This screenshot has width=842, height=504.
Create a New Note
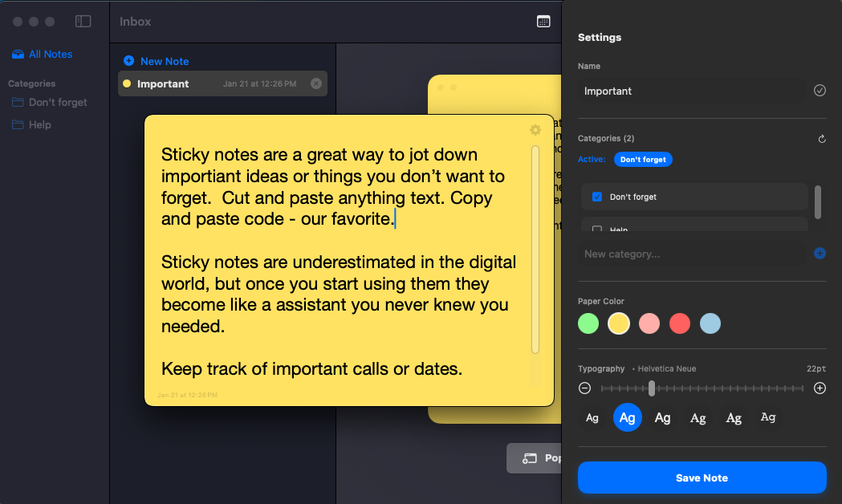coord(156,61)
